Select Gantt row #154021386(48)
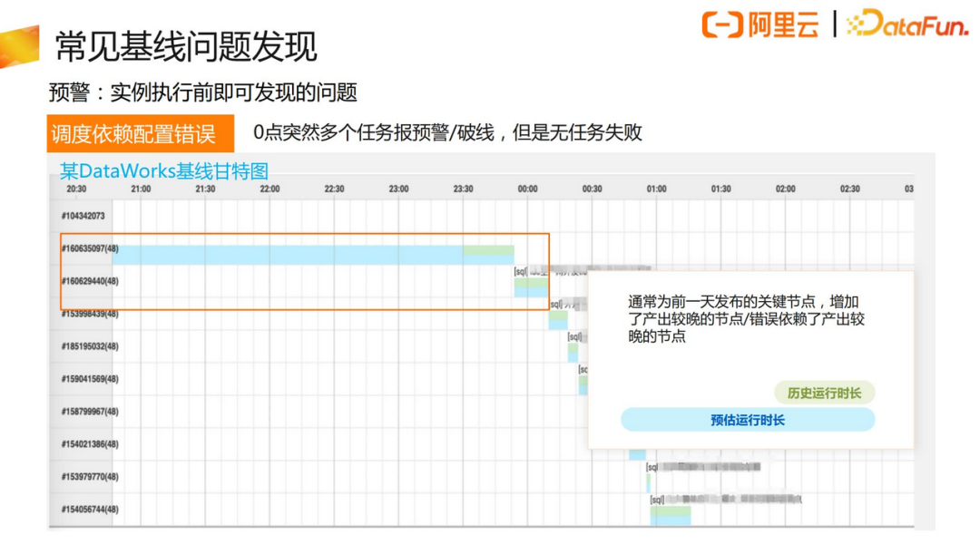 [x=89, y=444]
